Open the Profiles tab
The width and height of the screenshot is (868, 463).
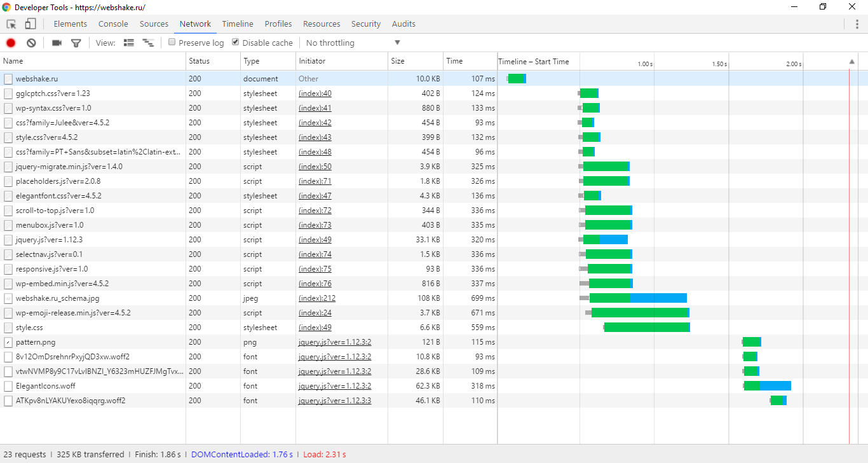click(278, 24)
